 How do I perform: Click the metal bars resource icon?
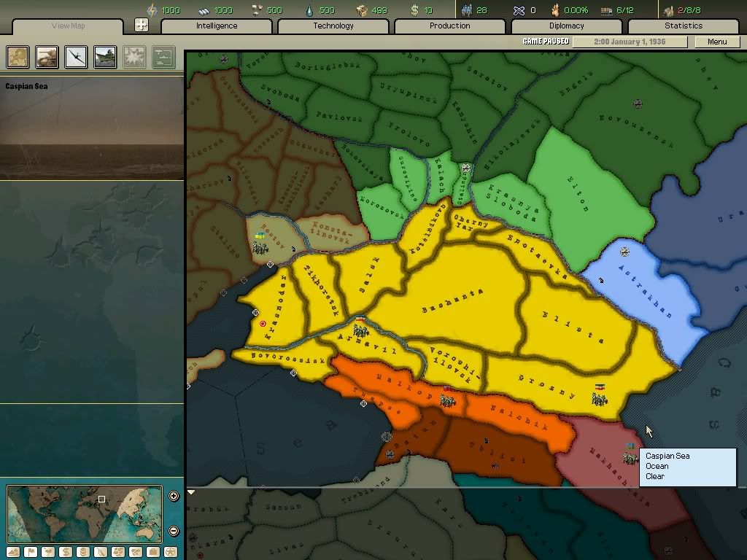tap(204, 10)
